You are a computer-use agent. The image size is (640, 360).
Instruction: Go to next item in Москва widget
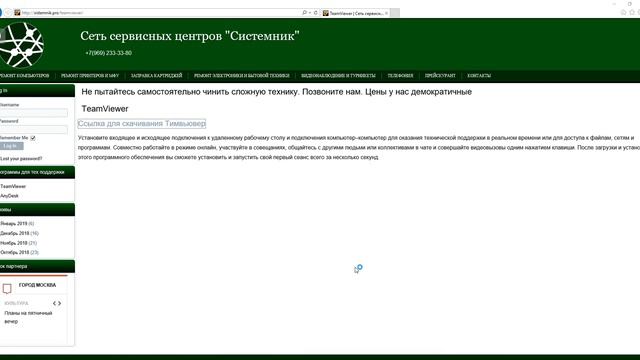[x=60, y=303]
